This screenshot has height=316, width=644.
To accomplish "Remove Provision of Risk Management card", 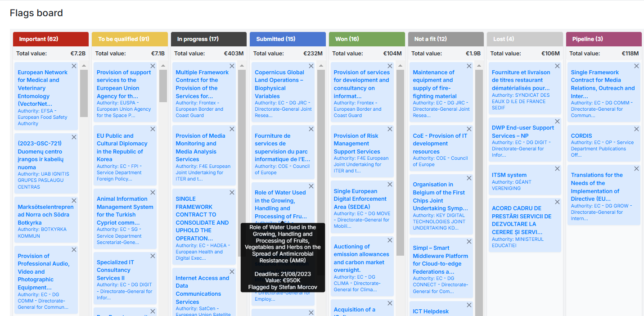I will tap(390, 129).
